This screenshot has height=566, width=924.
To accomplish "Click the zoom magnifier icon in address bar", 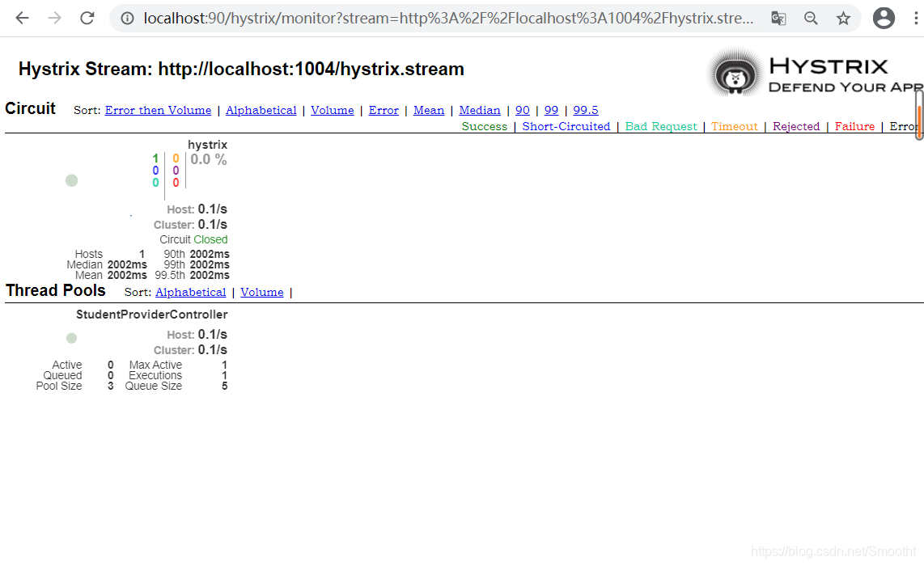I will tap(811, 19).
